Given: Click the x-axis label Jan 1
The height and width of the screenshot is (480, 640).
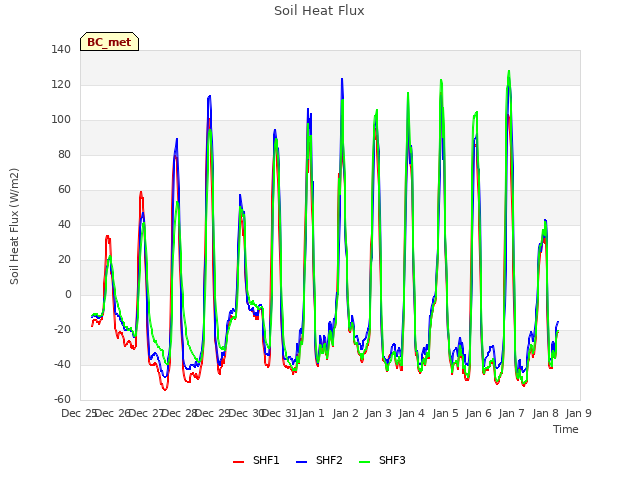Looking at the screenshot, I should [312, 413].
